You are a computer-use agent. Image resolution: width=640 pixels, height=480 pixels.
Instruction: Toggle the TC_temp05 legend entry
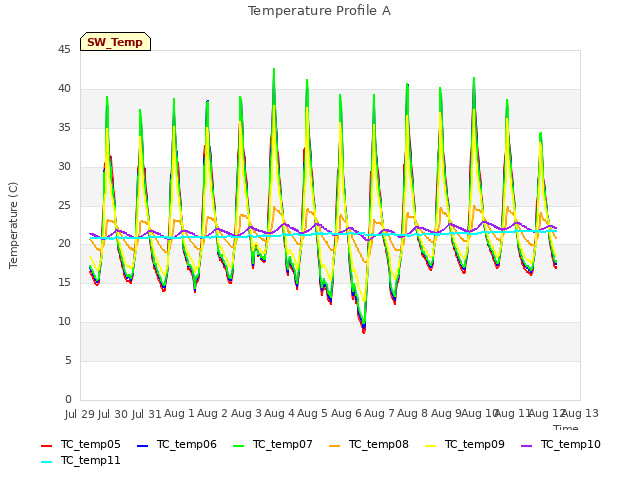click(x=81, y=444)
